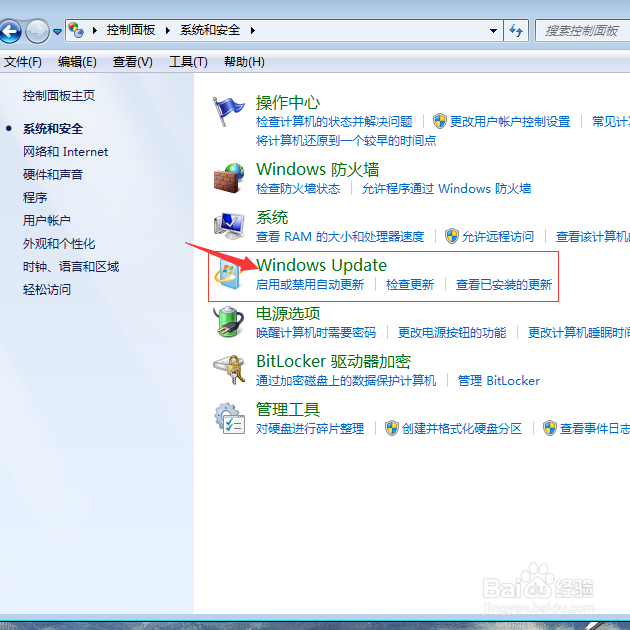Screen dimensions: 630x630
Task: Open the Windows Update heading
Action: (321, 265)
